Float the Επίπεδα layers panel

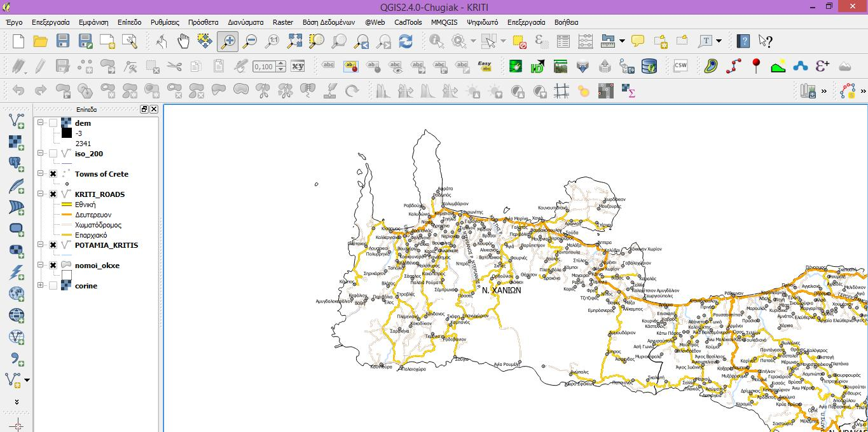144,109
